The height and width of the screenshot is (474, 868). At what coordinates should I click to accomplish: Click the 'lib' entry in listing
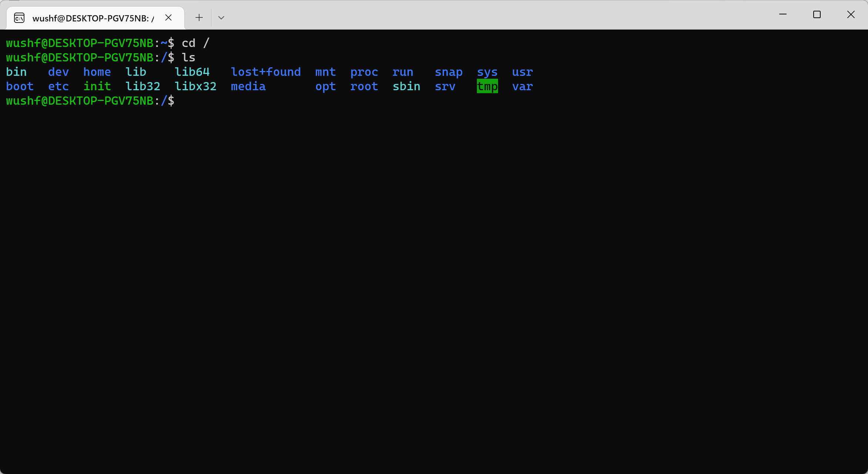point(136,72)
